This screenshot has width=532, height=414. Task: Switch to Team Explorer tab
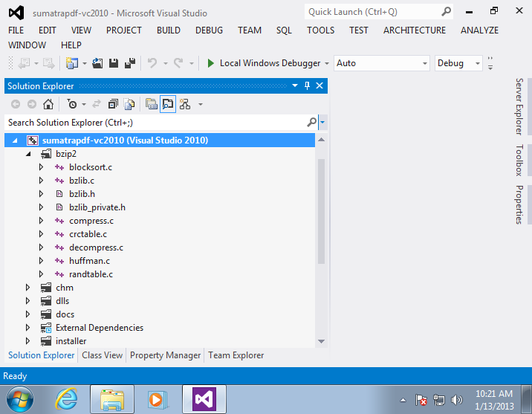click(236, 355)
